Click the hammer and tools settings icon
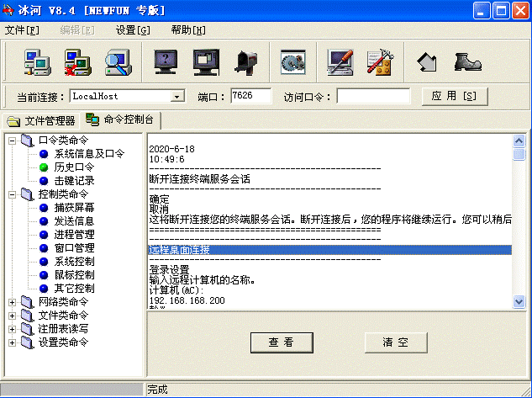 tap(380, 62)
